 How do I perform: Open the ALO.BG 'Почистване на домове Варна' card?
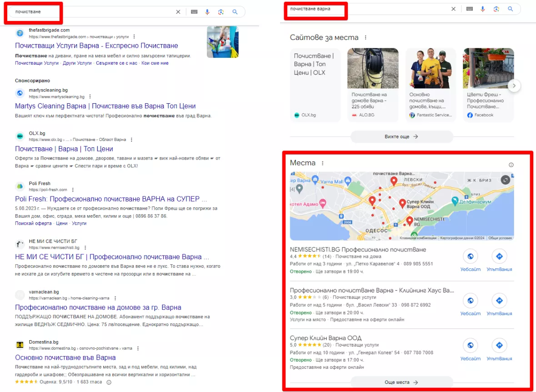pyautogui.click(x=373, y=85)
